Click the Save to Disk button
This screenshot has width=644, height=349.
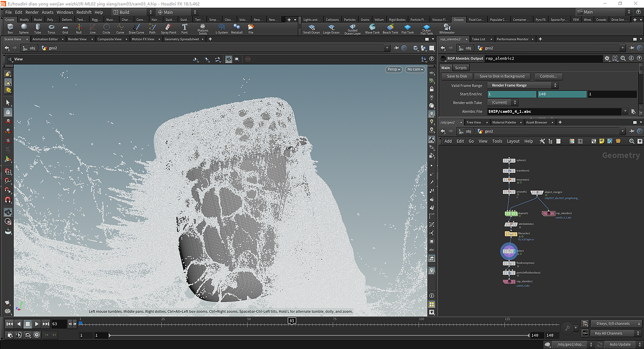coord(457,77)
